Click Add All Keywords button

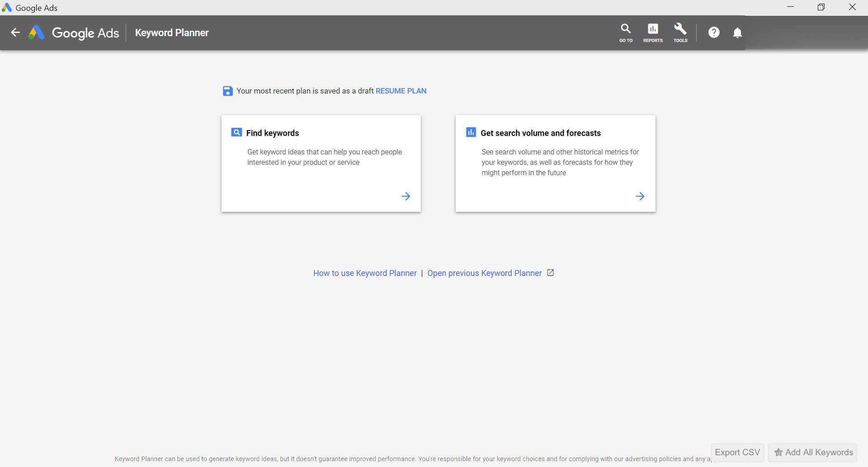click(813, 453)
